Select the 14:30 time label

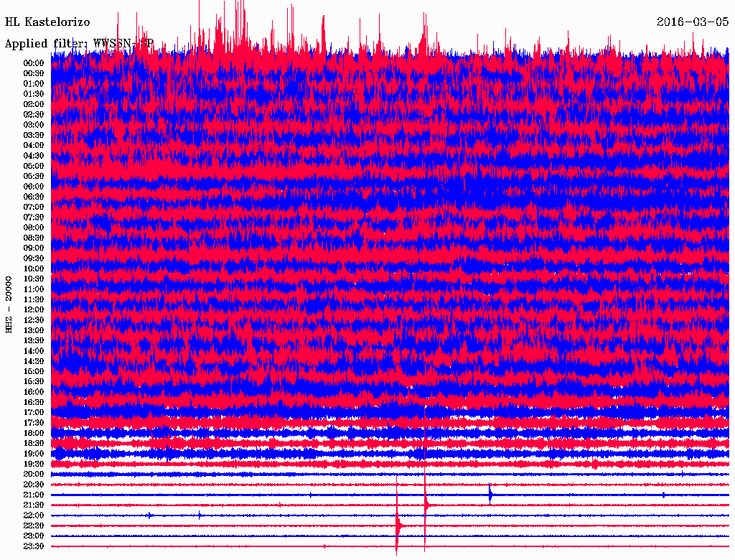tap(34, 362)
